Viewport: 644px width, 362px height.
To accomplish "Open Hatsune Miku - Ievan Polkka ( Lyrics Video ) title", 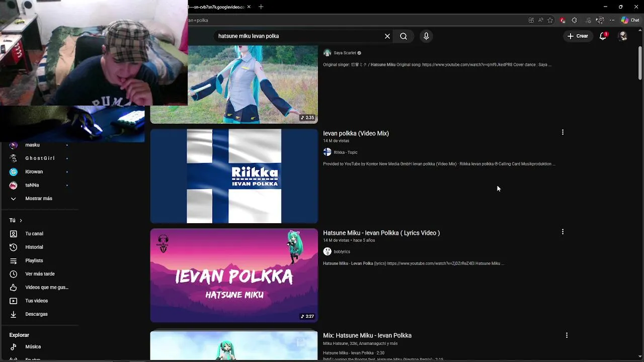I will point(381,233).
